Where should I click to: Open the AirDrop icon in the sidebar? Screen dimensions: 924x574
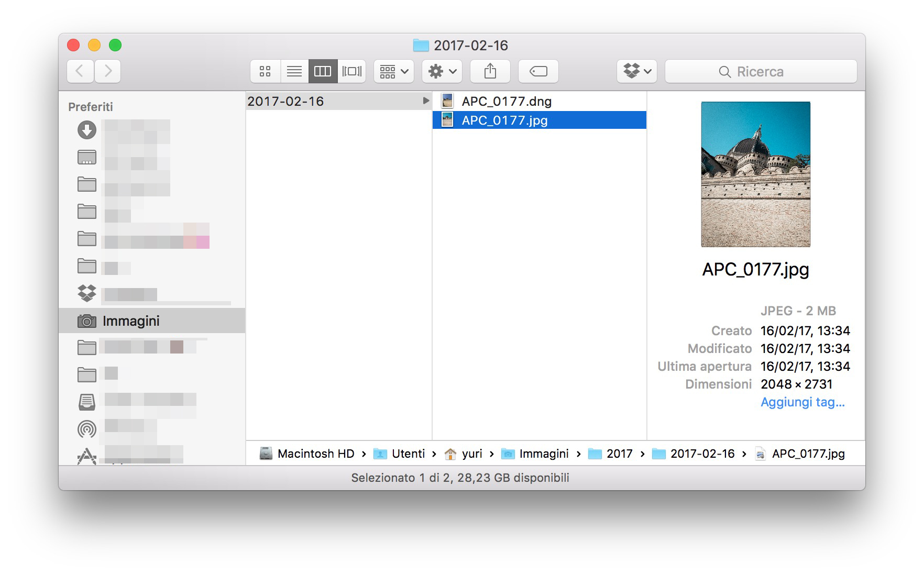(x=87, y=429)
